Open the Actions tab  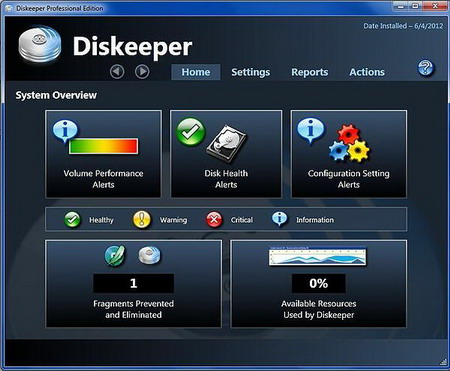pyautogui.click(x=367, y=72)
